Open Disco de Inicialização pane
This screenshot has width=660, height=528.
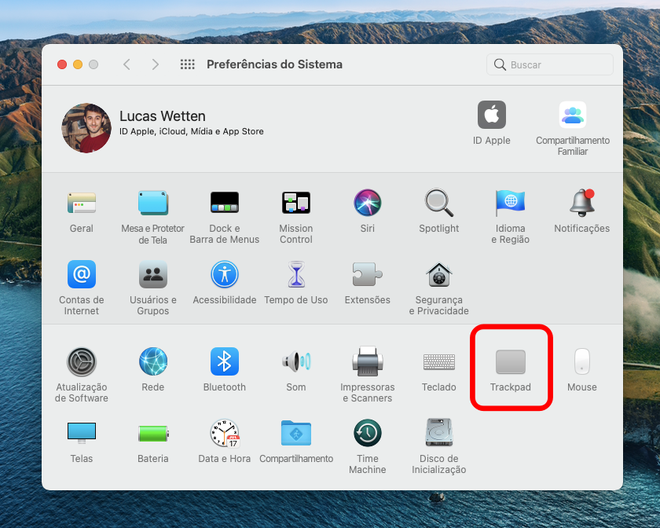[x=439, y=432]
